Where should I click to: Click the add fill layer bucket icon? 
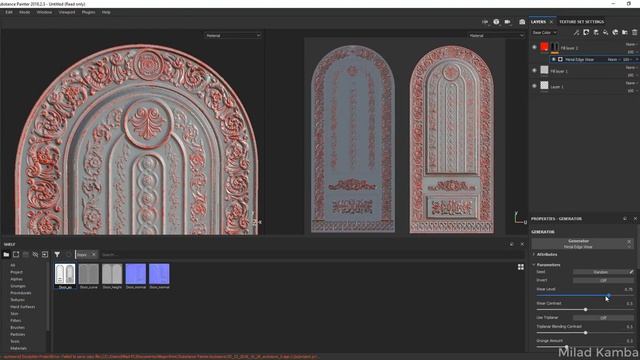(605, 32)
